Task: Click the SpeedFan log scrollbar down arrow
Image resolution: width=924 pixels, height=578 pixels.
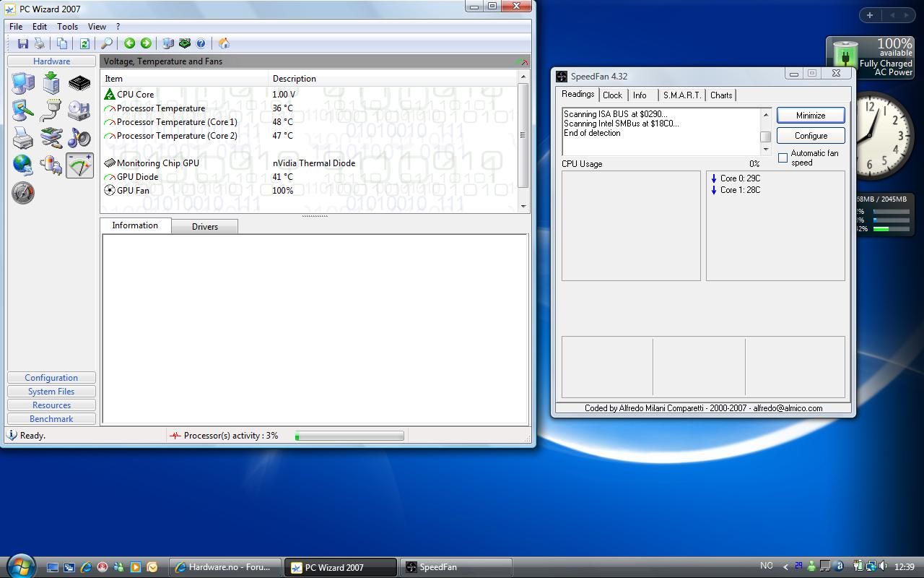Action: [x=766, y=150]
